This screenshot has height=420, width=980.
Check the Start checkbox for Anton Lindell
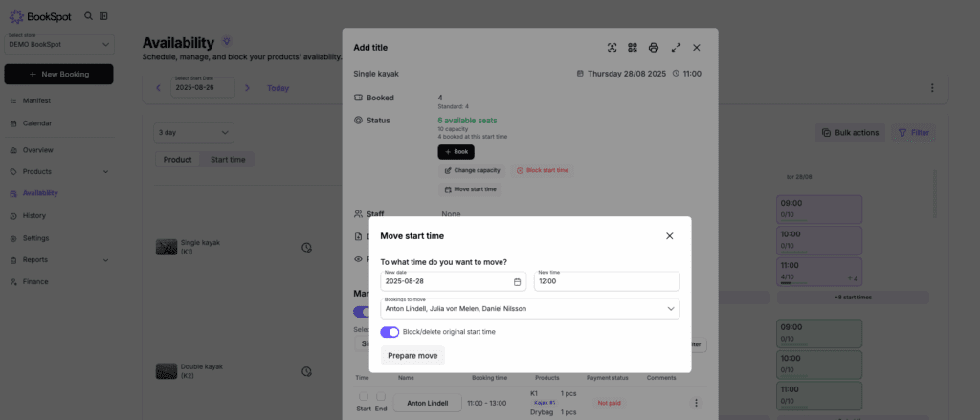tap(363, 397)
